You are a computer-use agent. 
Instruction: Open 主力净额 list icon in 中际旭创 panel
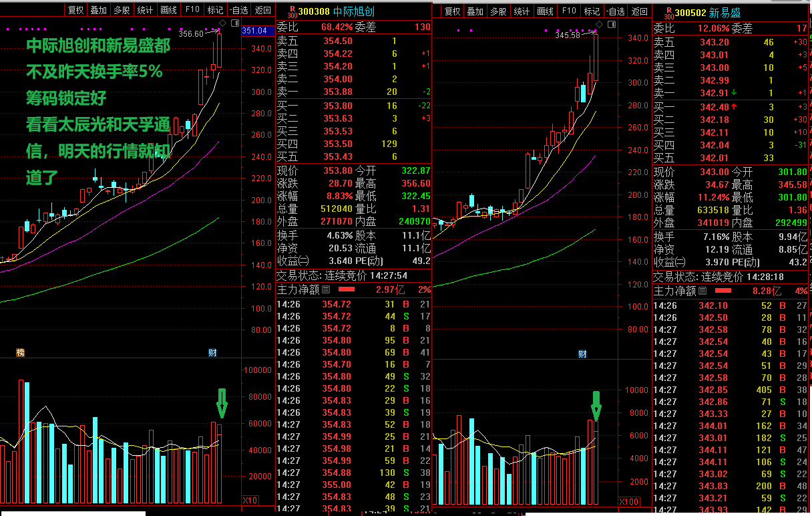326,290
